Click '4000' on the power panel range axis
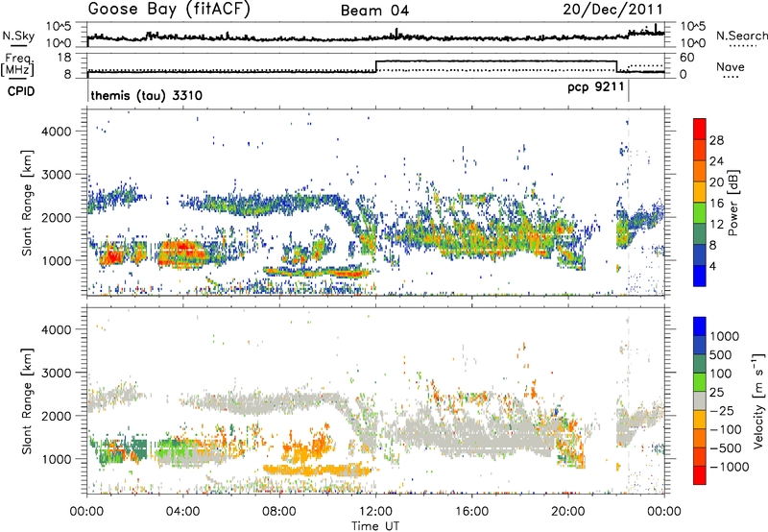The image size is (768, 532). tap(56, 132)
